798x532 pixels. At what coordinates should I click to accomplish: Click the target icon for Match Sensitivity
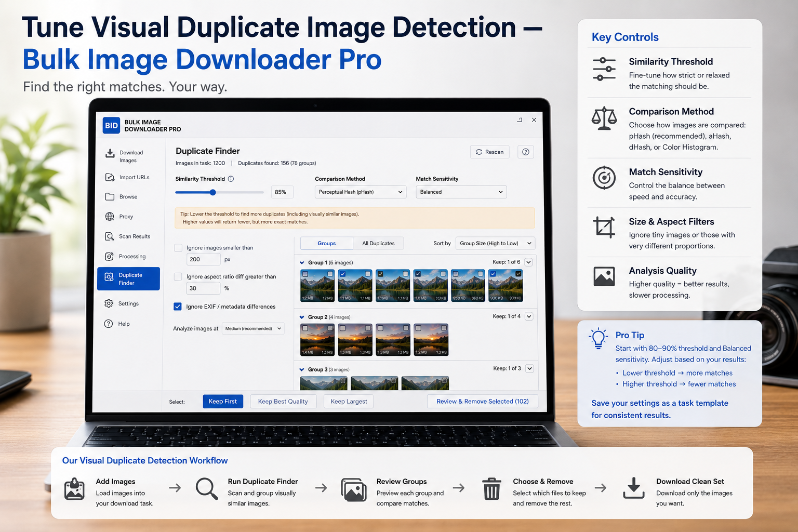coord(604,178)
